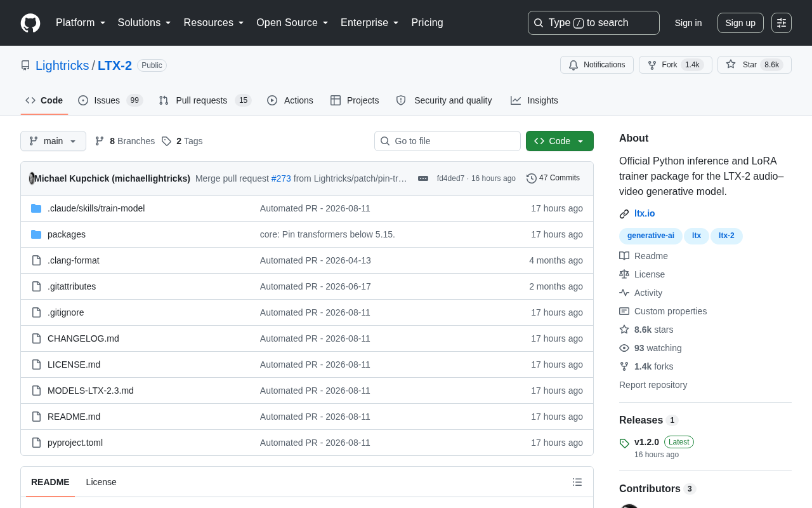Expand the green Code dropdown button

pos(560,141)
